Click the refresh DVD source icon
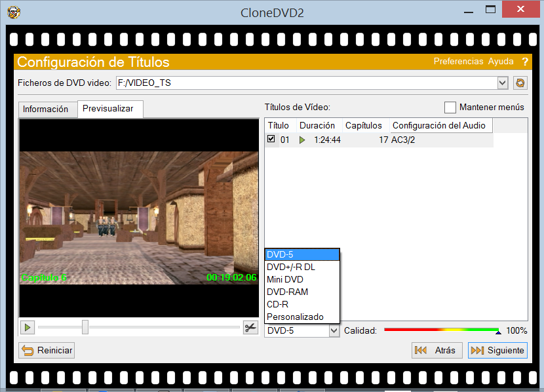This screenshot has height=392, width=544. point(520,83)
